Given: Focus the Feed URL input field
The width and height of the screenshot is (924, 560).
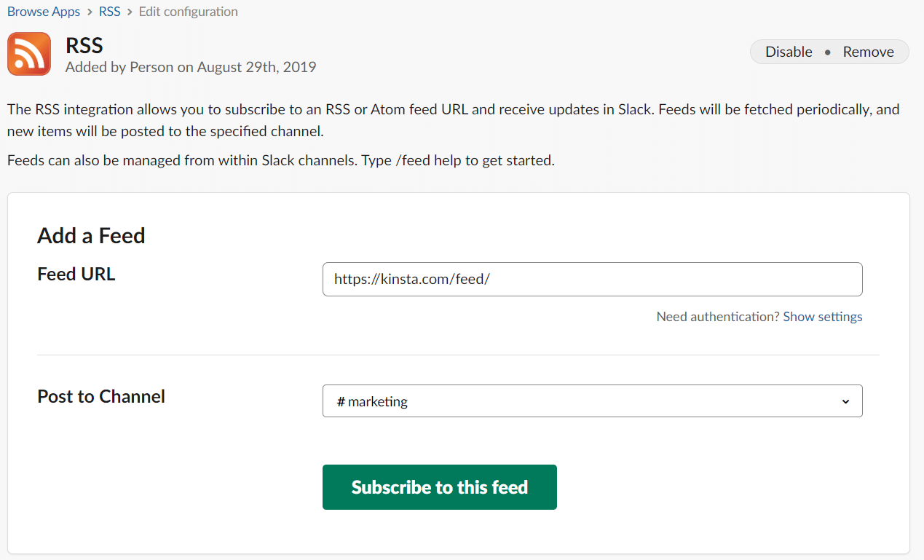Looking at the screenshot, I should pos(592,279).
